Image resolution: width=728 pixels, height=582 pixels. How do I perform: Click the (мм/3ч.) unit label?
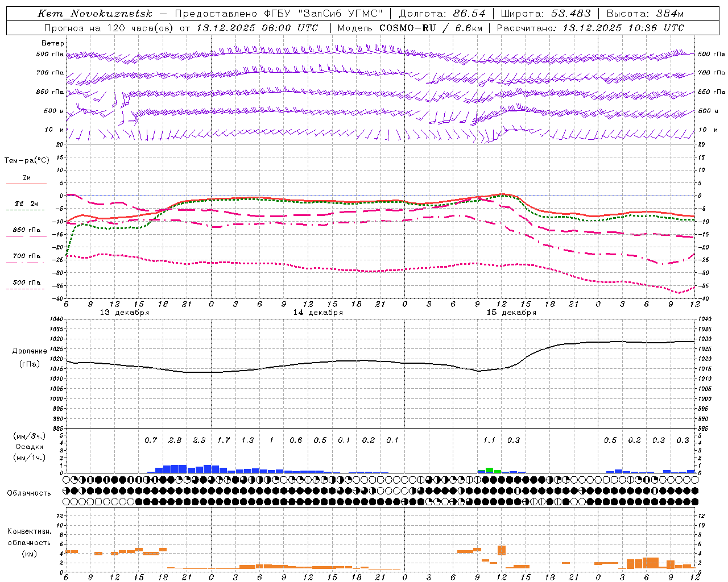coord(30,436)
